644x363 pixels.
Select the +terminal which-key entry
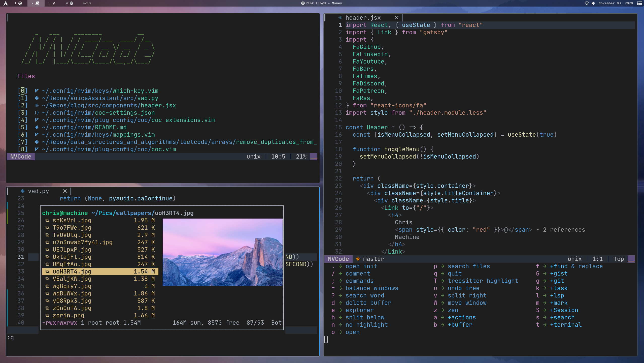click(566, 325)
